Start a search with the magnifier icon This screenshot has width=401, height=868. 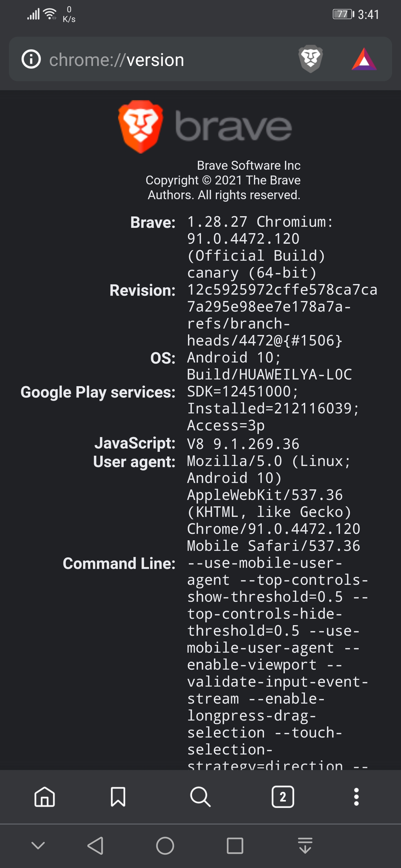click(200, 797)
